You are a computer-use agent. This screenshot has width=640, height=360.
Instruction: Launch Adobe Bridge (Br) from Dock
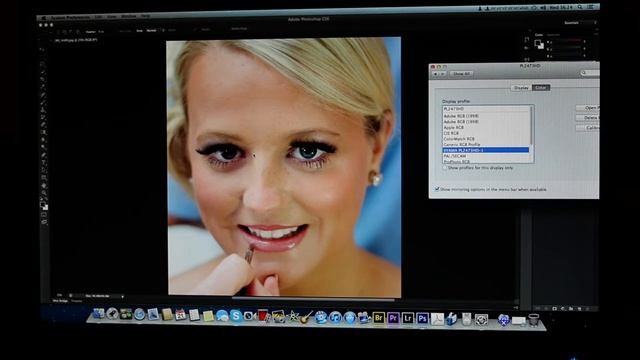click(x=379, y=318)
